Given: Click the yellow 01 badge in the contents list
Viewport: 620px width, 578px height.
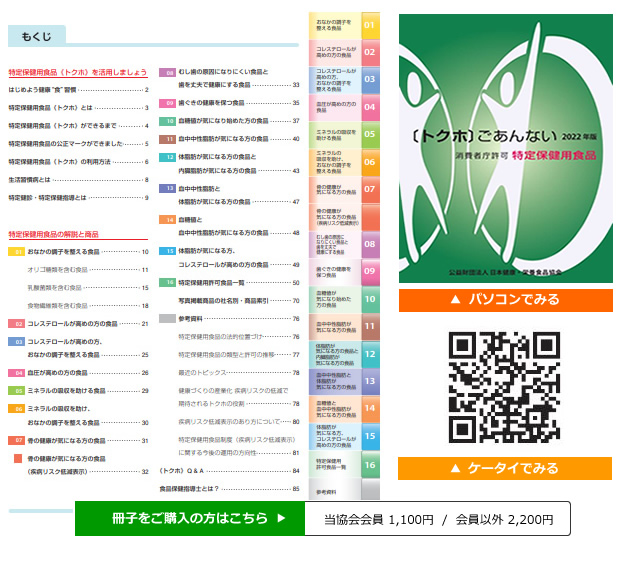Looking at the screenshot, I should (x=17, y=252).
